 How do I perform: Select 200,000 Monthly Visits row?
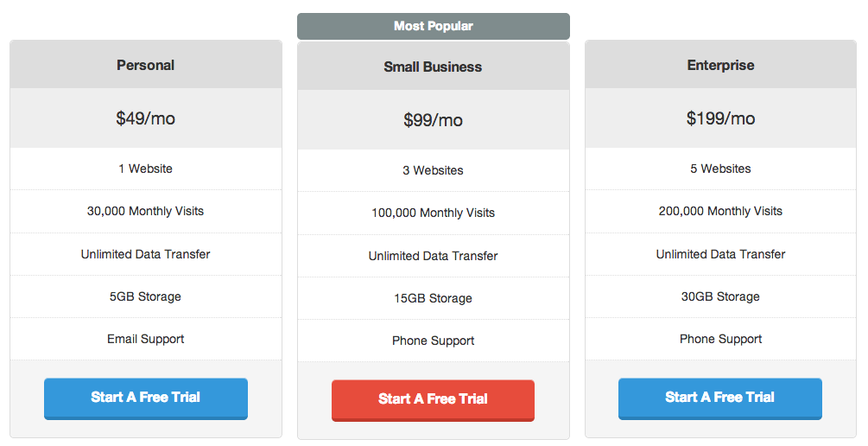(x=720, y=211)
